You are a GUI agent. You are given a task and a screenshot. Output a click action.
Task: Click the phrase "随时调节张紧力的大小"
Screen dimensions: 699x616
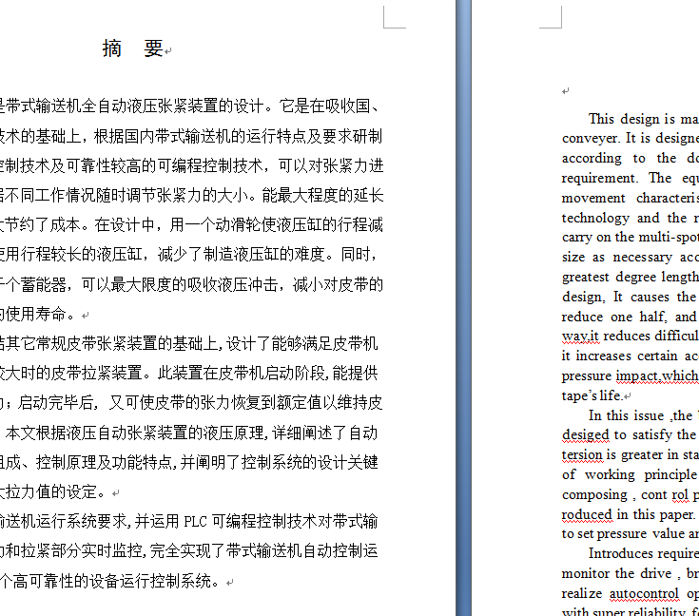(171, 195)
